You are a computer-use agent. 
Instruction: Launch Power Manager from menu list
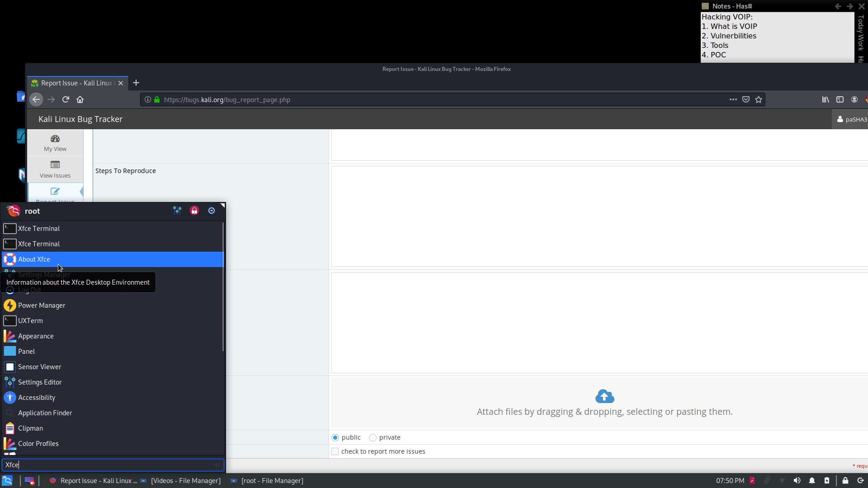coord(42,305)
